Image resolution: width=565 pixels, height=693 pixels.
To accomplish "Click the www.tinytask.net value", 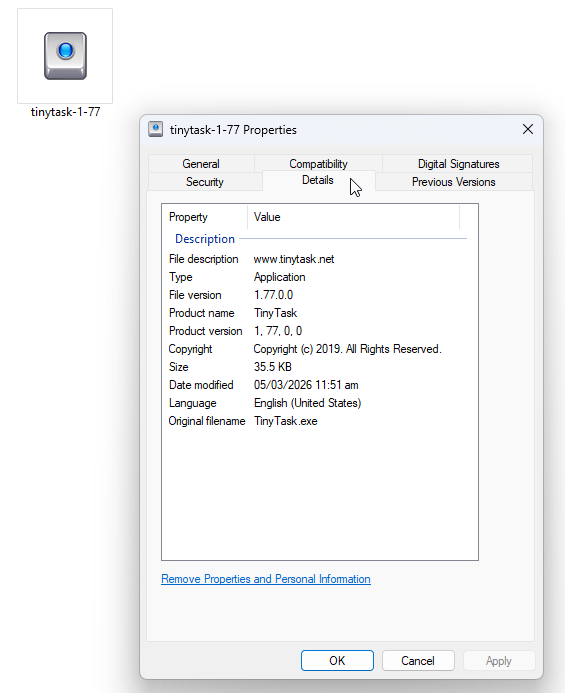I will click(294, 259).
